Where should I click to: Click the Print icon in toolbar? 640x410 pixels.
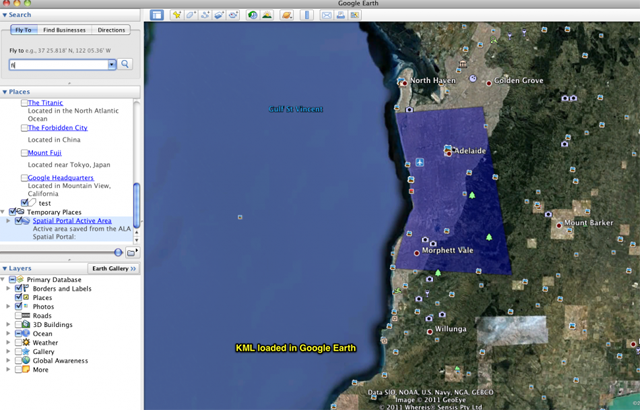click(341, 15)
